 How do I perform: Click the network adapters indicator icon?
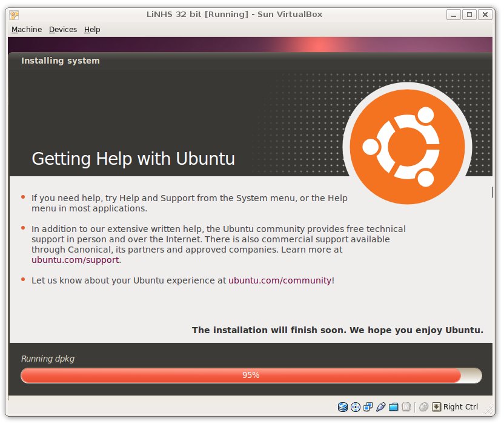pyautogui.click(x=368, y=407)
